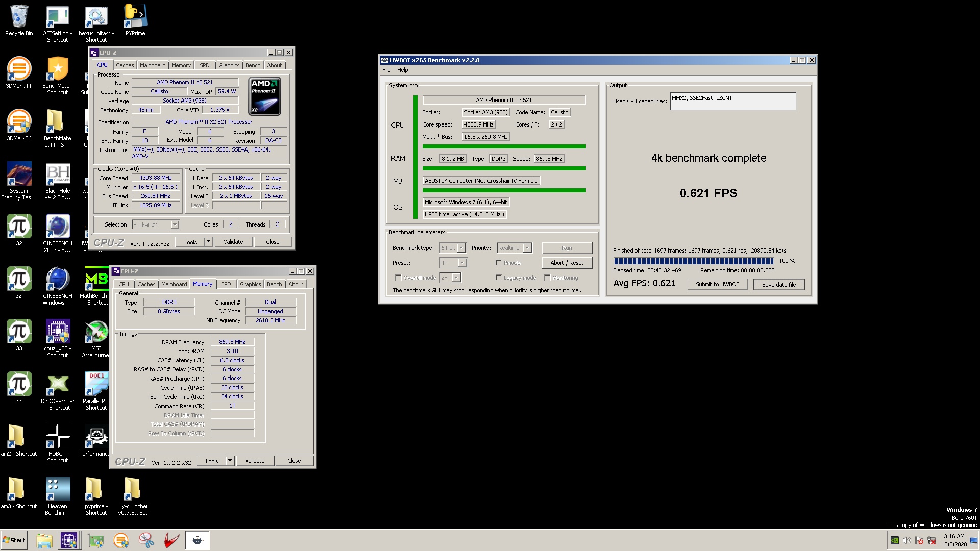Launch hexus_pifast shortcut icon
This screenshot has width=980, height=551.
coord(96,23)
